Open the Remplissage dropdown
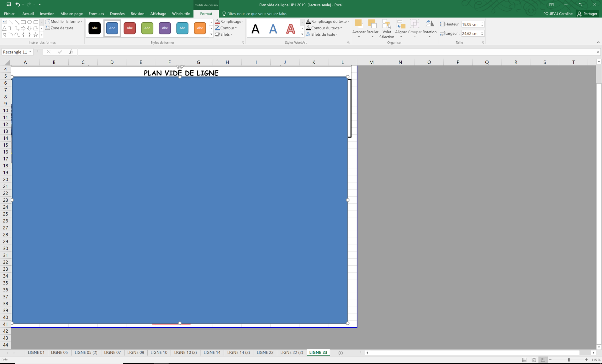The width and height of the screenshot is (602, 364). [x=230, y=21]
